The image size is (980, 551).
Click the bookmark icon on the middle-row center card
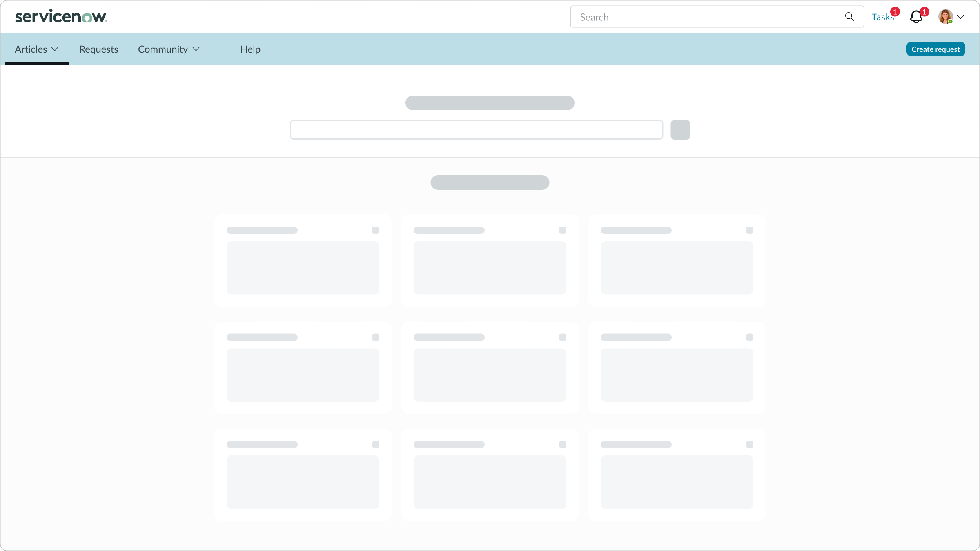tap(563, 337)
